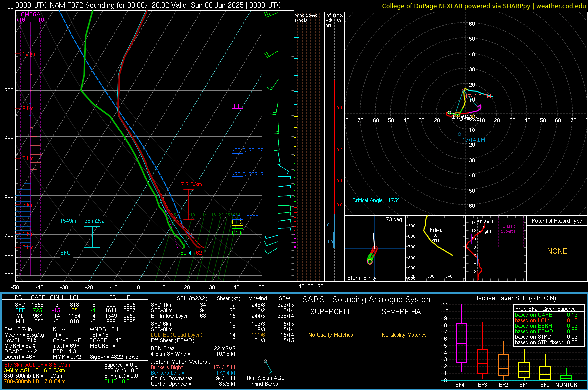Image resolution: width=588 pixels, height=390 pixels.
Task: Select the ML parcel row
Action: pyautogui.click(x=75, y=316)
